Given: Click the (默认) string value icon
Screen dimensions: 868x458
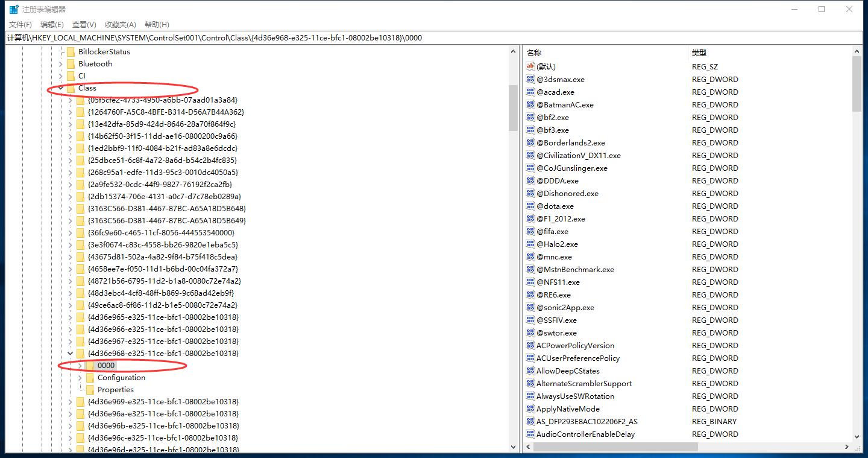Looking at the screenshot, I should 530,66.
